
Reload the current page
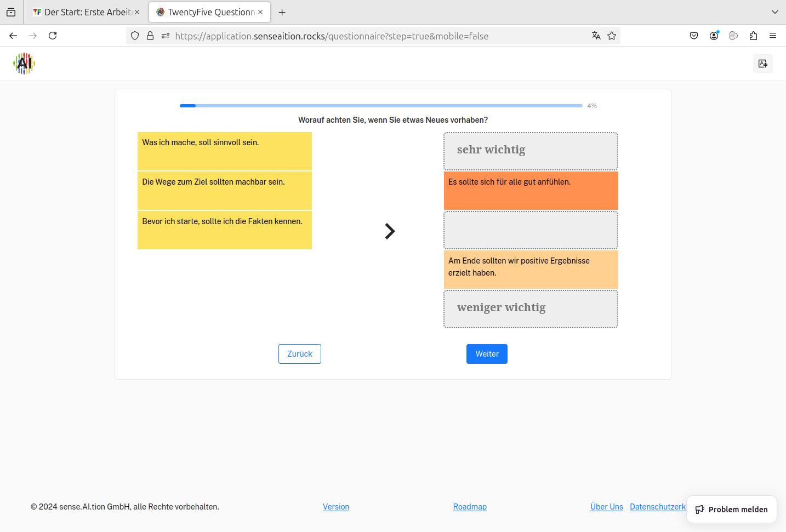[x=53, y=36]
